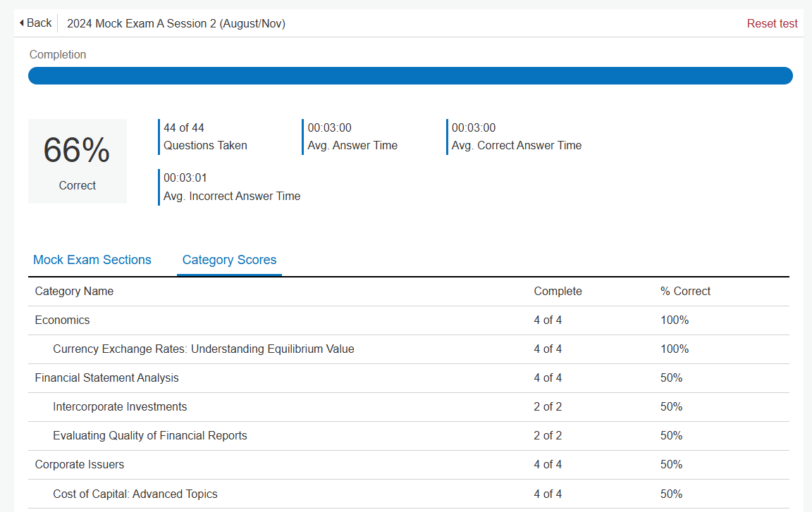The image size is (812, 512).
Task: Go back using the Back link
Action: (x=36, y=23)
